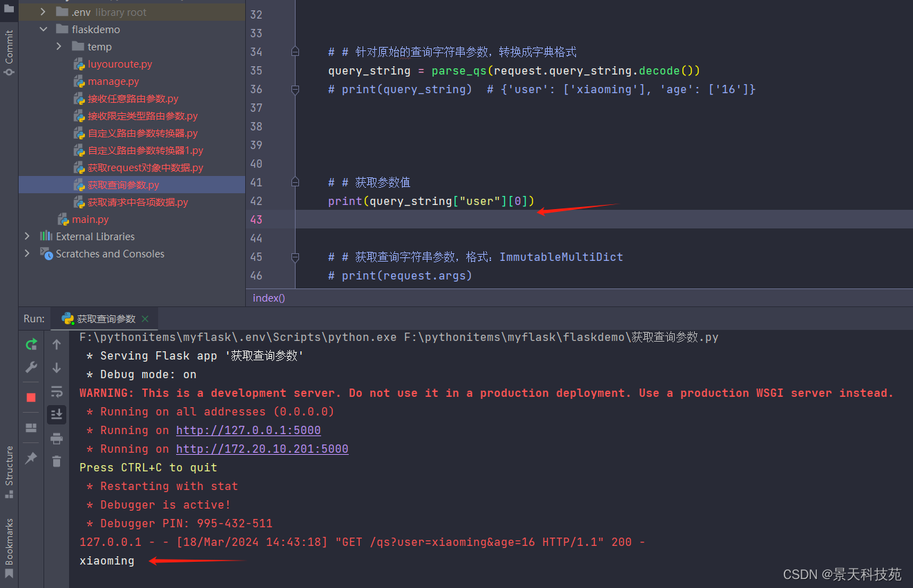Select manage.py in project tree
The width and height of the screenshot is (913, 588).
pyautogui.click(x=113, y=81)
